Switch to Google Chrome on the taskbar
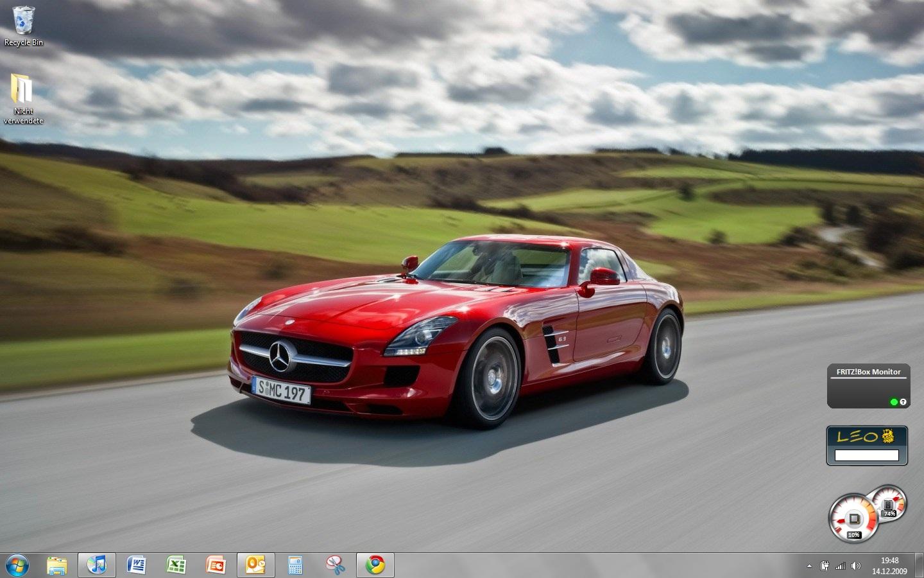924x578 pixels. pos(375,565)
